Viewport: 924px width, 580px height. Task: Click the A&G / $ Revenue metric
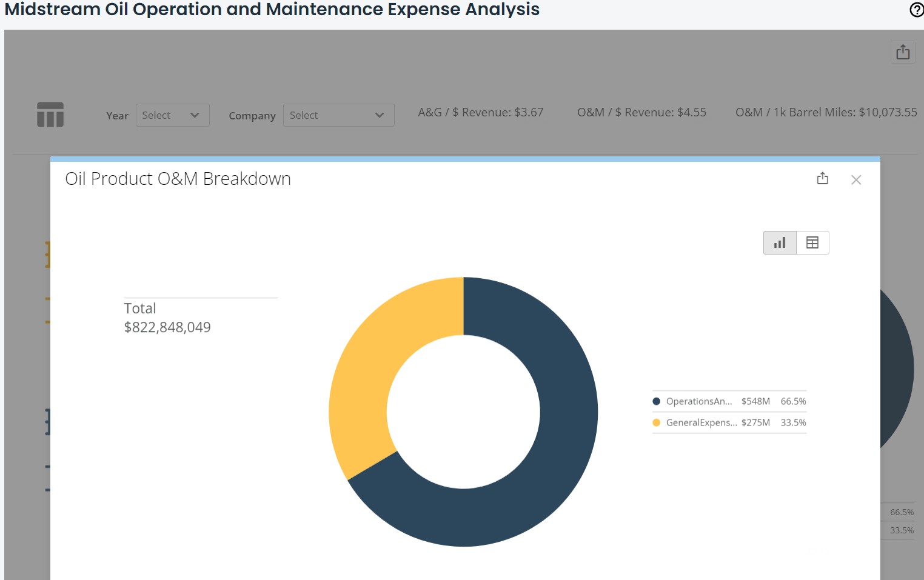coord(480,112)
